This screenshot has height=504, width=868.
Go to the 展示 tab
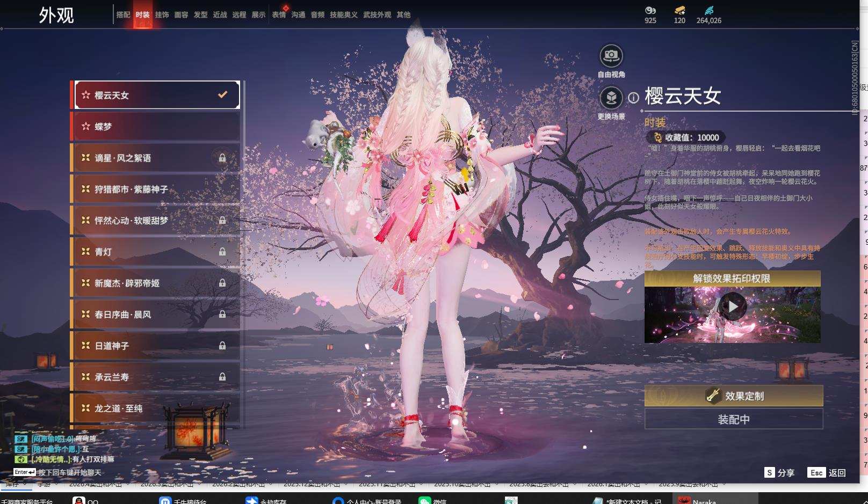[x=259, y=15]
